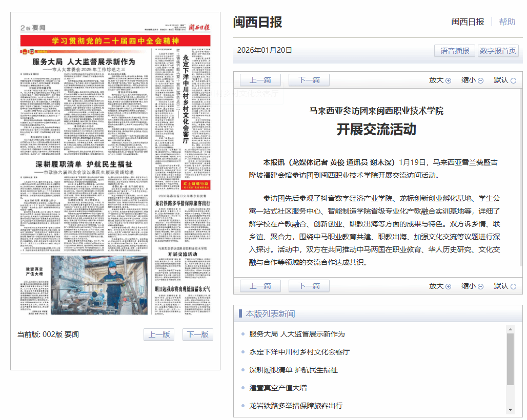Screen dimensions: 527x420
Task: Click the newspaper page factory photo
Action: (x=99, y=285)
